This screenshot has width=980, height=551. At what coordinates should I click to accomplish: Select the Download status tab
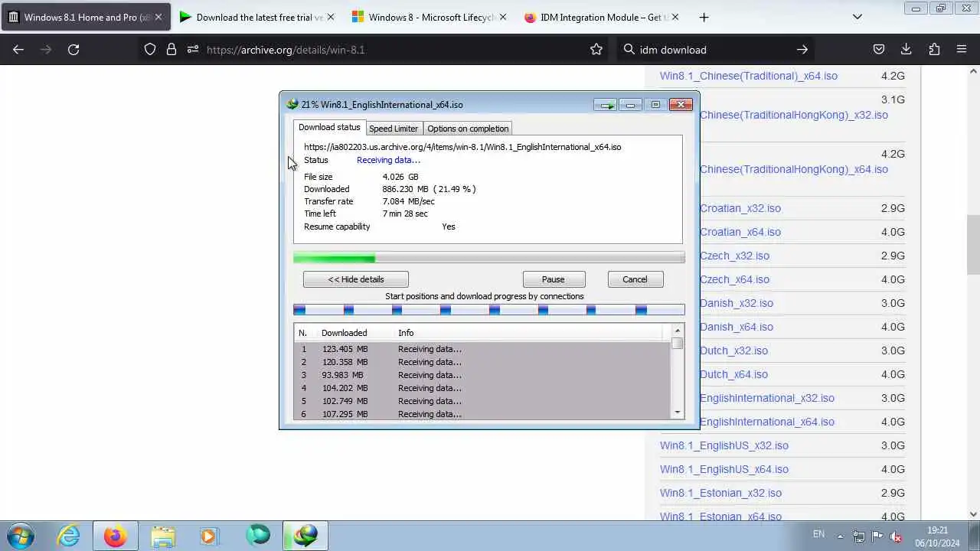click(x=329, y=128)
